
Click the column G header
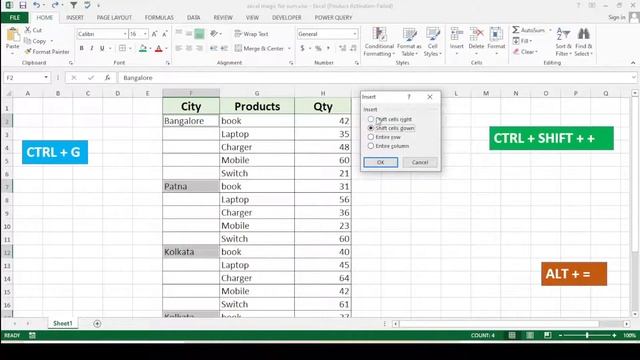point(257,93)
